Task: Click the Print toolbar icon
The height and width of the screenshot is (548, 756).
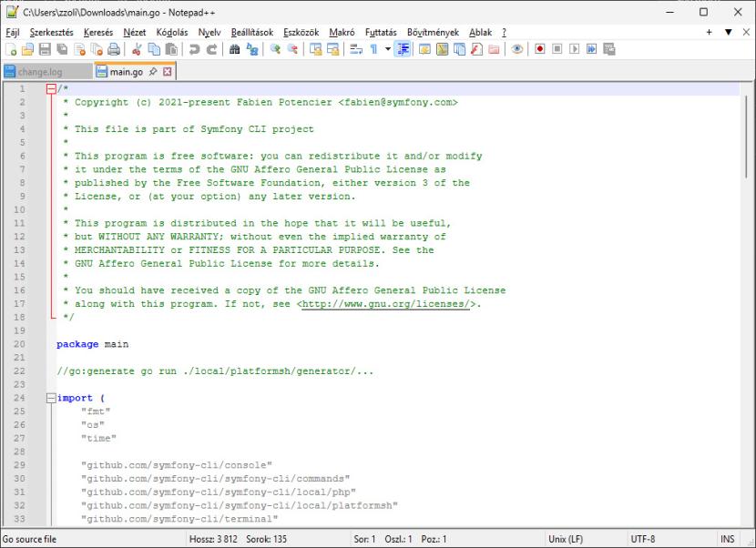Action: point(111,49)
